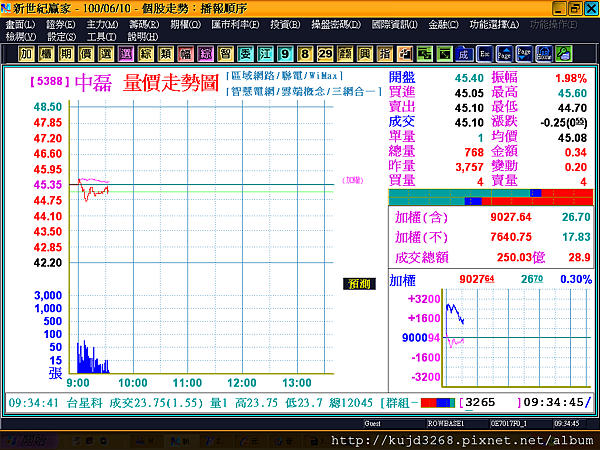This screenshot has height=450, width=600.
Task: Open the 匯市利率(F) menu
Action: click(x=235, y=24)
